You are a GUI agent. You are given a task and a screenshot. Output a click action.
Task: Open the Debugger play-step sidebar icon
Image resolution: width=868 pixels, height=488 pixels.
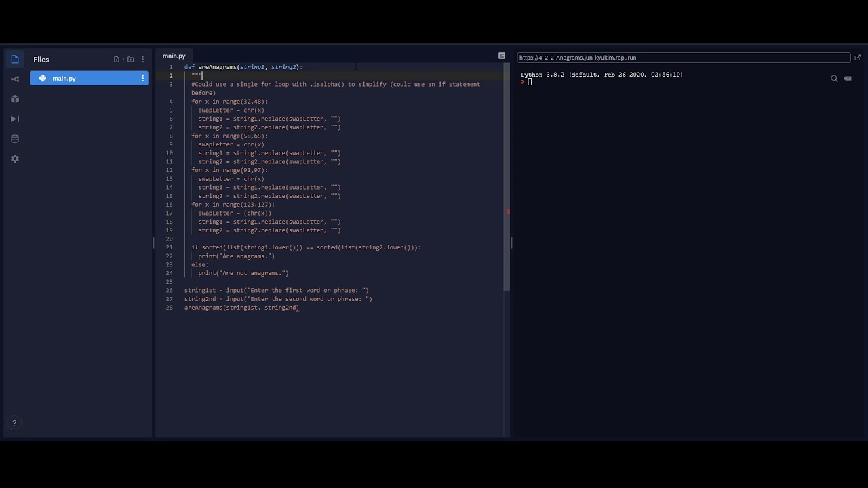pyautogui.click(x=15, y=119)
